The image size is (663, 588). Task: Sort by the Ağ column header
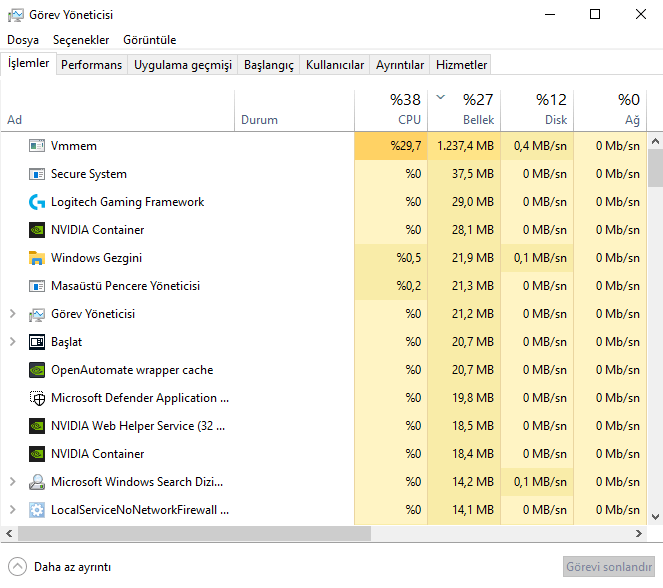click(x=610, y=111)
